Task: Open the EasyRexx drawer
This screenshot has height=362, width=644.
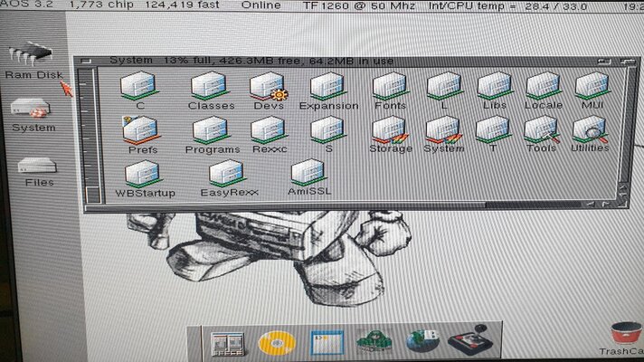Action: click(x=225, y=174)
